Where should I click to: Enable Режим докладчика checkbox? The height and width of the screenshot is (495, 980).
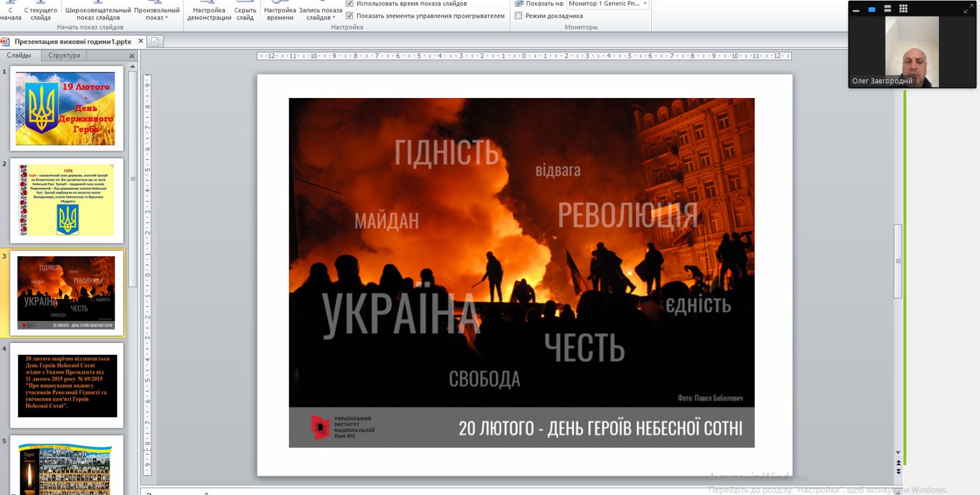pos(519,16)
